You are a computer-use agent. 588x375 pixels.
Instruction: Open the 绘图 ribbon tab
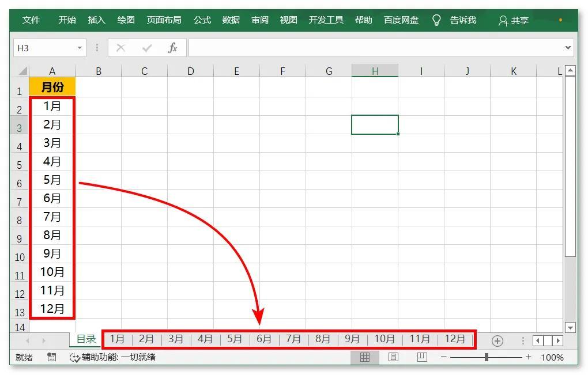click(126, 20)
